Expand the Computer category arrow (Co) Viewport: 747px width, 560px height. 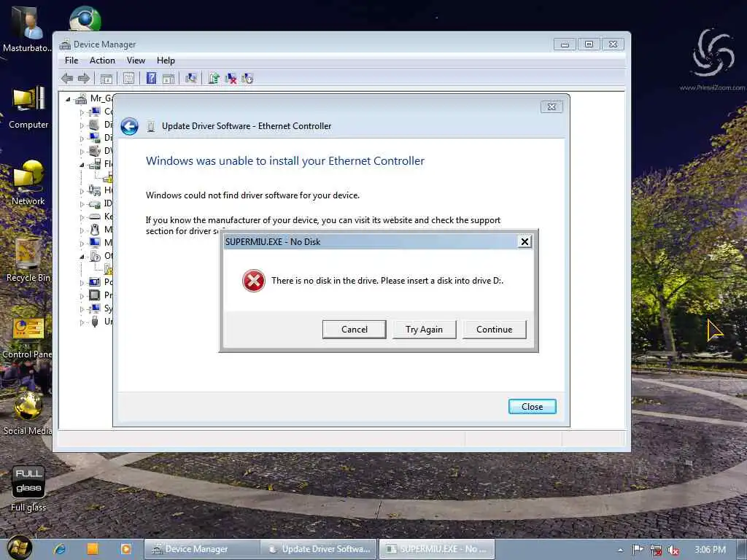[82, 112]
